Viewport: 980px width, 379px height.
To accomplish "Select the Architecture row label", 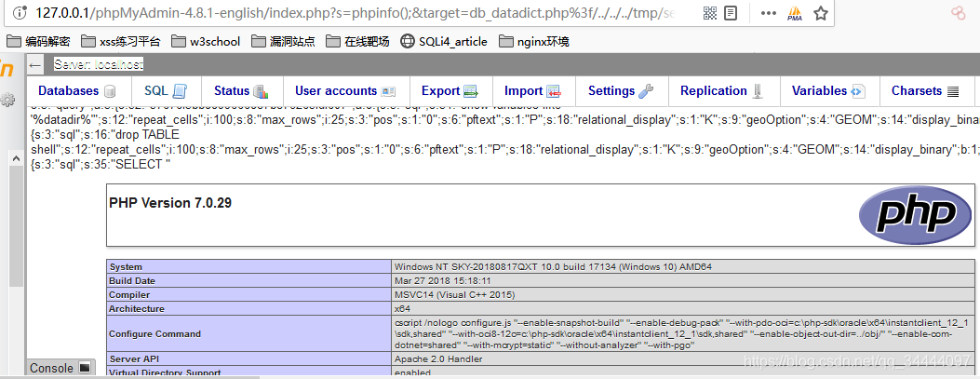I will (137, 308).
